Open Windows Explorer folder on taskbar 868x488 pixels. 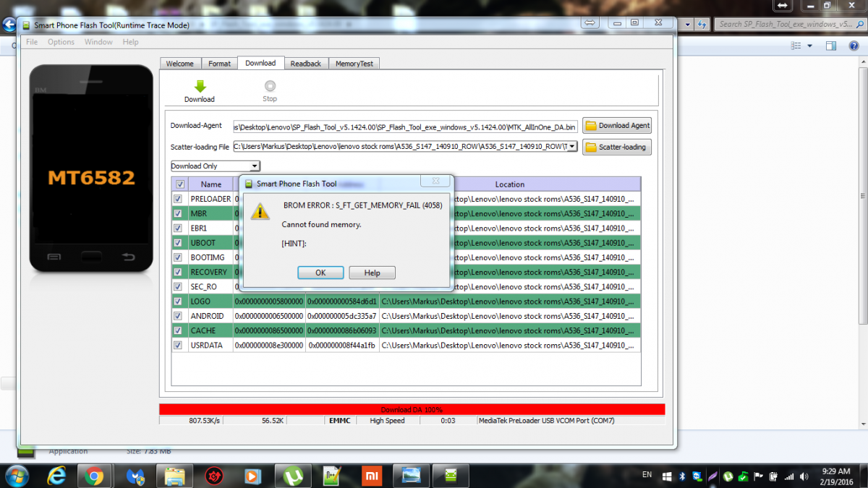174,476
